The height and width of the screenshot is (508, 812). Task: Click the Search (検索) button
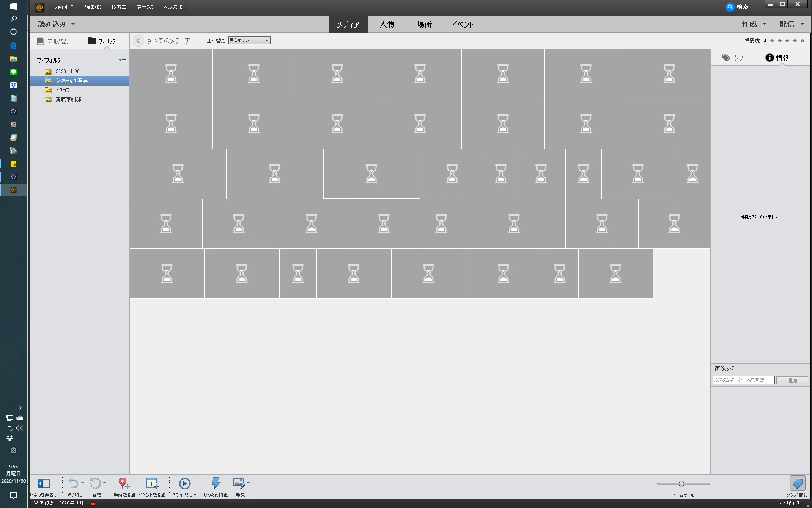click(x=737, y=7)
